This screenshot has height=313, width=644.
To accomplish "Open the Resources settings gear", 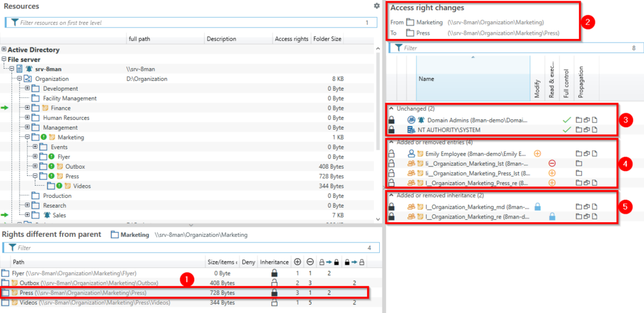I will pos(377,6).
